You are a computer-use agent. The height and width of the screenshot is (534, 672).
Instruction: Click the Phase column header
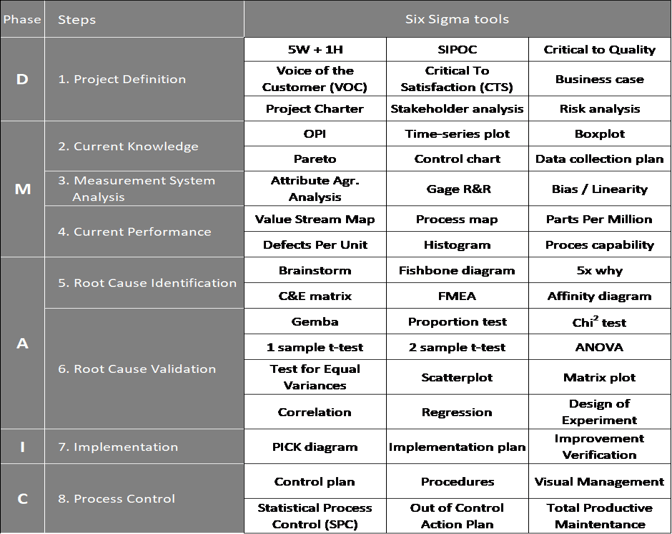click(22, 19)
